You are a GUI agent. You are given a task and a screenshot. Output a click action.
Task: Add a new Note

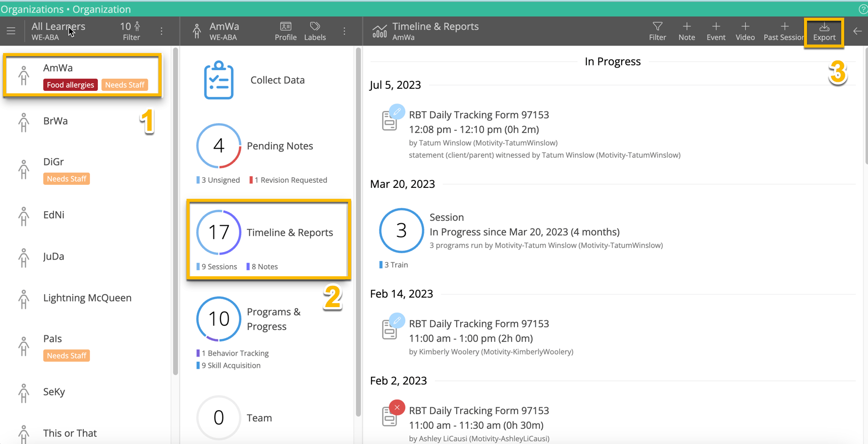686,31
